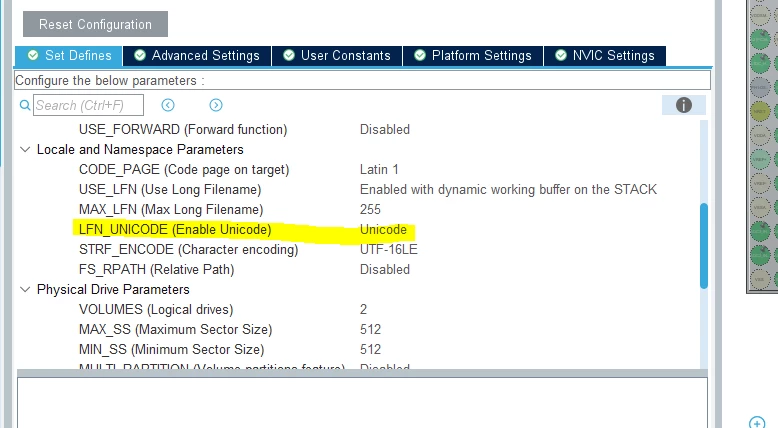Collapse Locale and Namespace Parameters section
The image size is (778, 428).
(x=25, y=149)
